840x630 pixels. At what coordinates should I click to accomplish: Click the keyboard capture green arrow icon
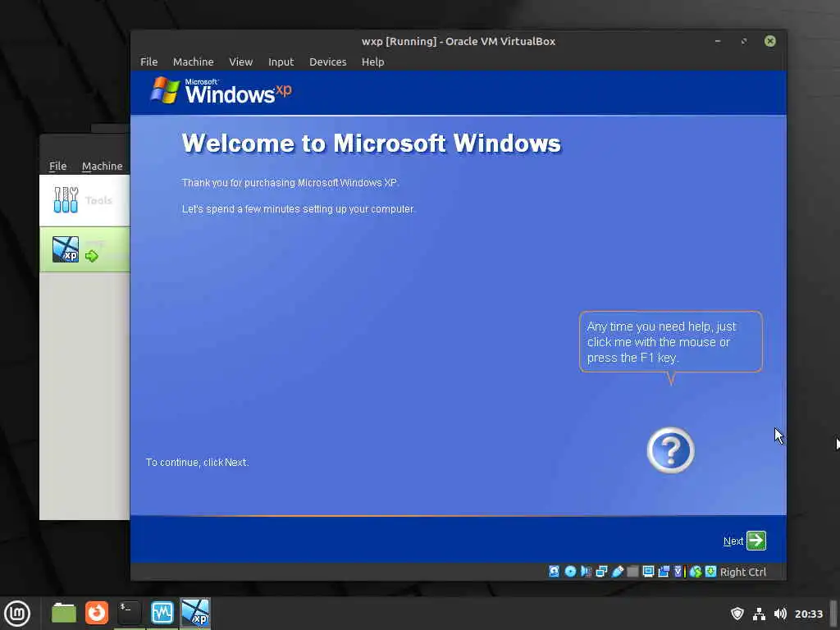coord(710,572)
